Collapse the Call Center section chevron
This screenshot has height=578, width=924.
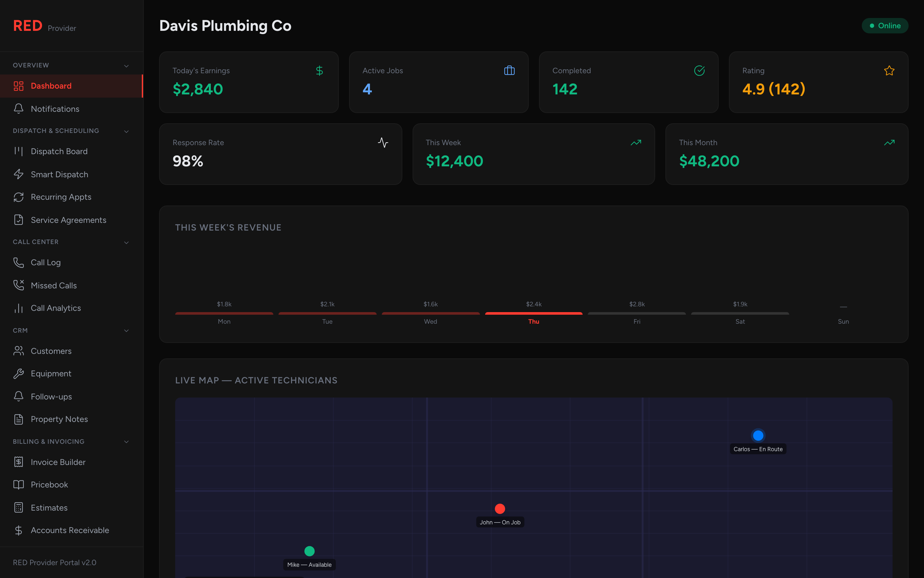(x=126, y=243)
